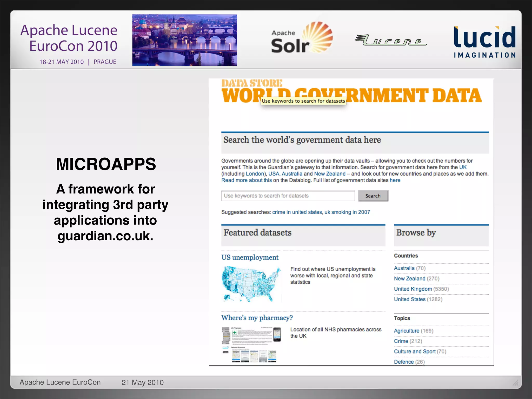Image resolution: width=532 pixels, height=399 pixels.
Task: Click the Lucene logo in header
Action: click(391, 40)
